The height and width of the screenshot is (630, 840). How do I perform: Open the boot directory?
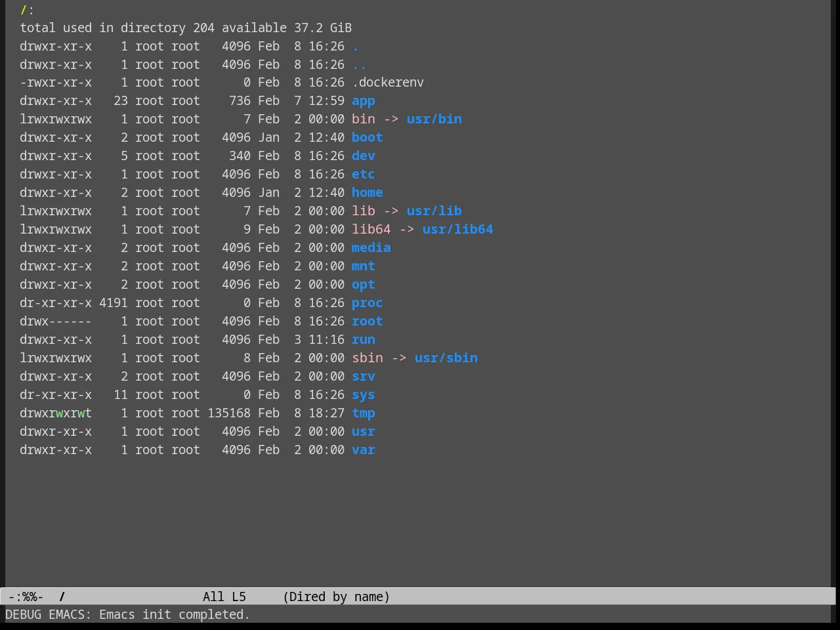[367, 138]
